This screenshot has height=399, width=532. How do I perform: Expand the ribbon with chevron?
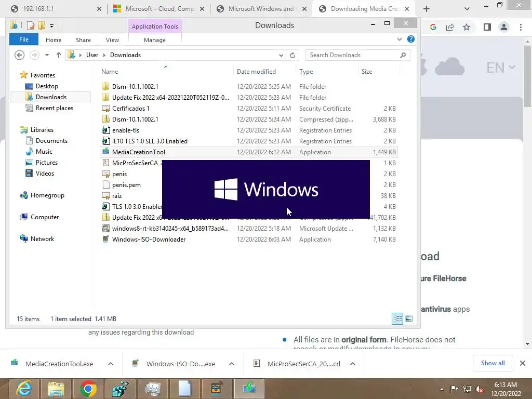pos(400,39)
